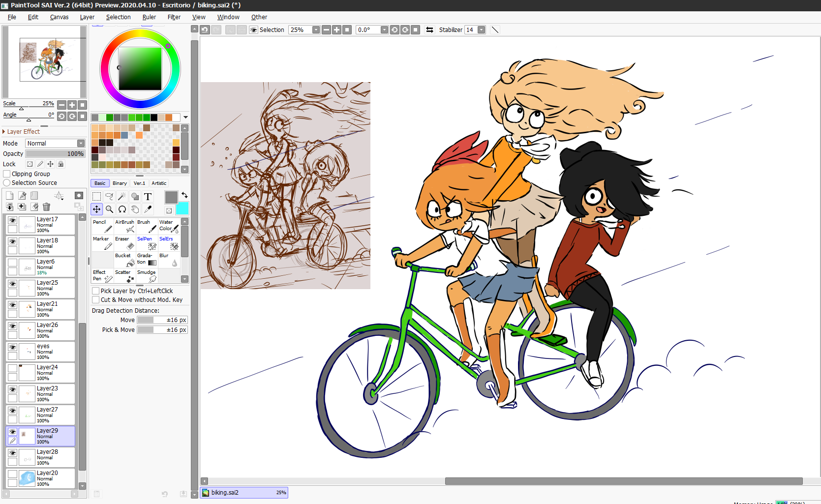This screenshot has width=821, height=504.
Task: Hide Layer17 with its eye icon
Action: [12, 221]
